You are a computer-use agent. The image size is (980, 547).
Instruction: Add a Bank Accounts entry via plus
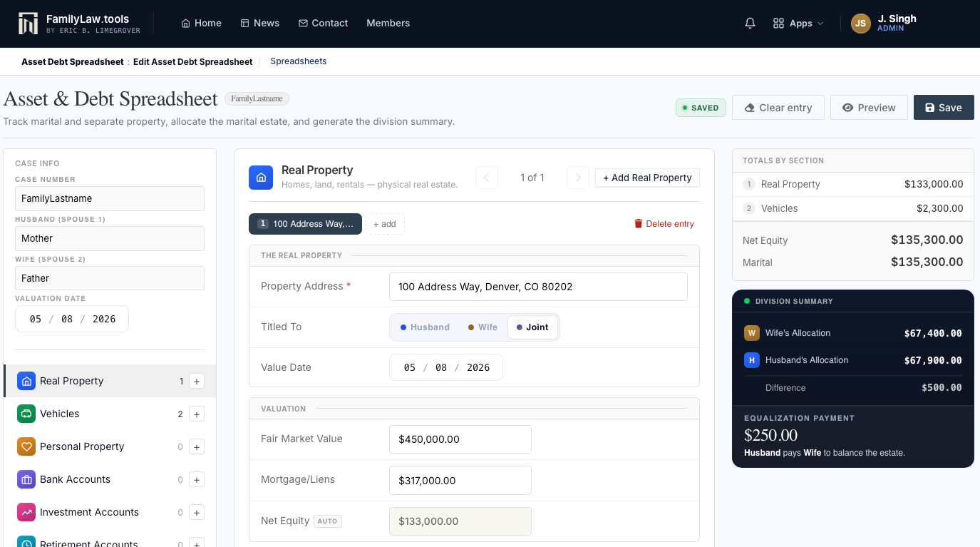pos(197,479)
